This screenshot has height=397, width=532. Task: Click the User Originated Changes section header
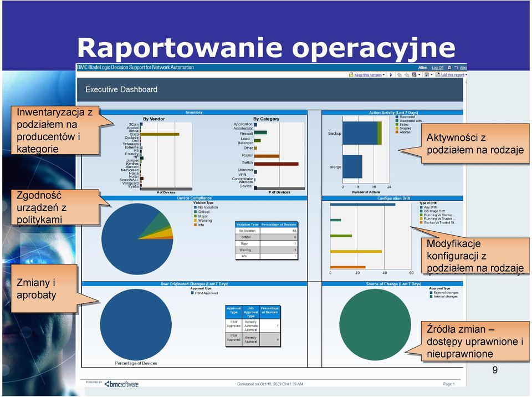[195, 283]
